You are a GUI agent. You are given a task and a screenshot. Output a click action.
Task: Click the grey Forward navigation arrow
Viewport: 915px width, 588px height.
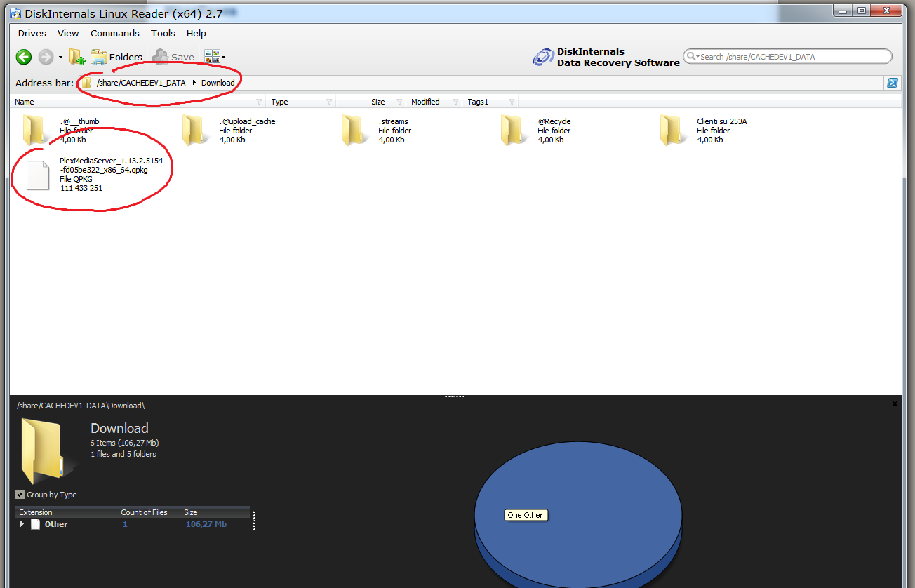coord(46,57)
